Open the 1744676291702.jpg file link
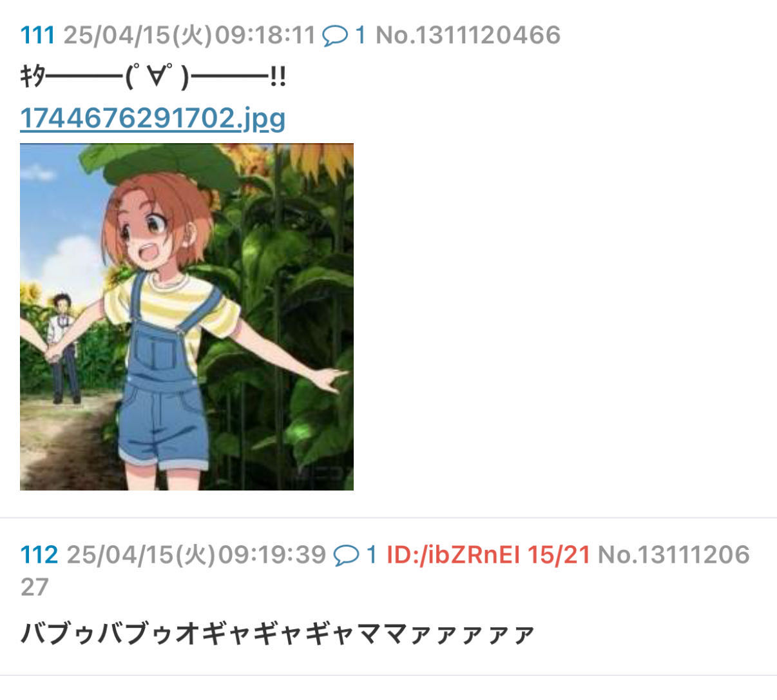777x700 pixels. (x=153, y=119)
